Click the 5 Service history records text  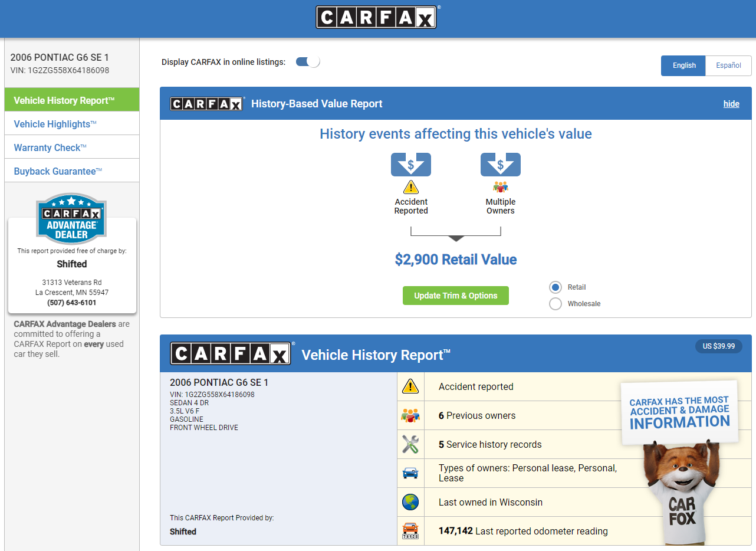click(490, 444)
